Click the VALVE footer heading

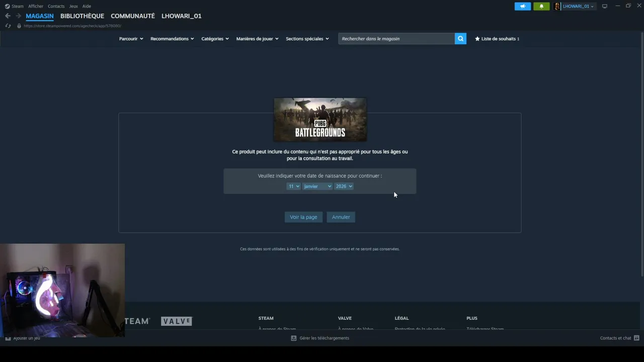click(345, 318)
